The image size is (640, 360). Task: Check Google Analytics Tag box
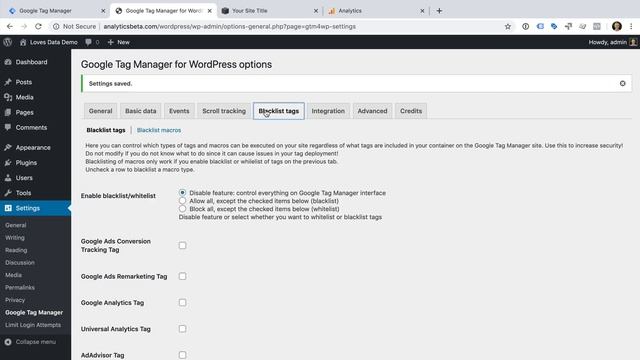pyautogui.click(x=182, y=302)
